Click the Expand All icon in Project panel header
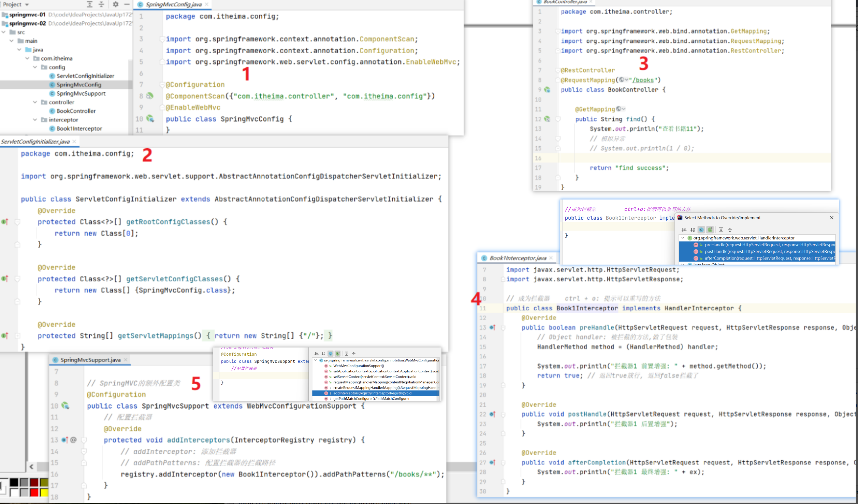The image size is (858, 504). (90, 4)
